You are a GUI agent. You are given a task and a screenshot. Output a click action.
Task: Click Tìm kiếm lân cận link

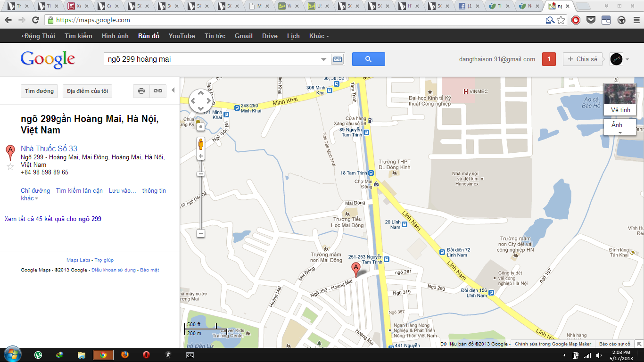tap(79, 191)
